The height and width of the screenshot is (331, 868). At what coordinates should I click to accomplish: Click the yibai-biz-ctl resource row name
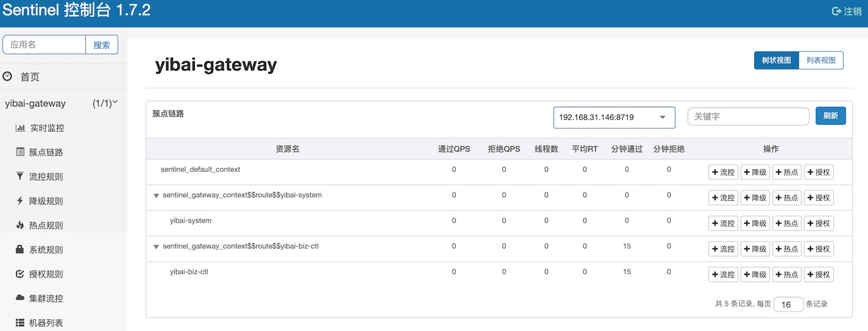[189, 271]
